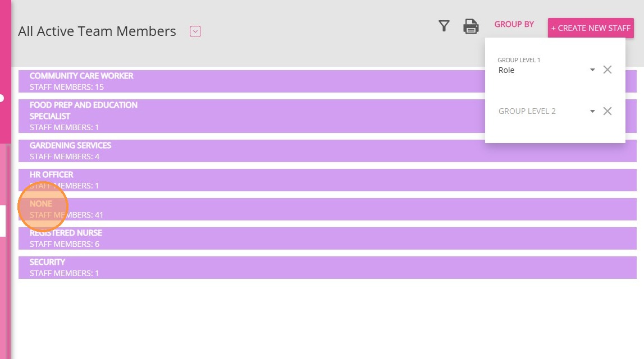This screenshot has height=359, width=644.
Task: Clear the Group Level 1 Role selection
Action: [607, 70]
